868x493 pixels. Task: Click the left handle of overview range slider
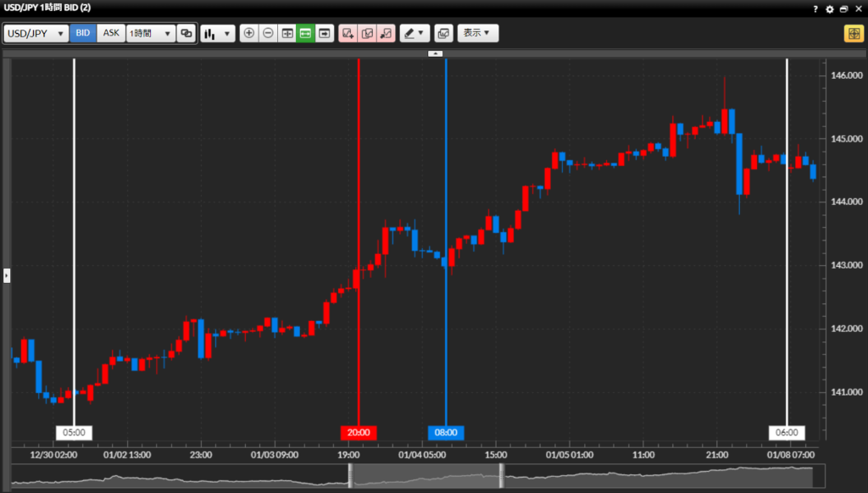(x=350, y=475)
